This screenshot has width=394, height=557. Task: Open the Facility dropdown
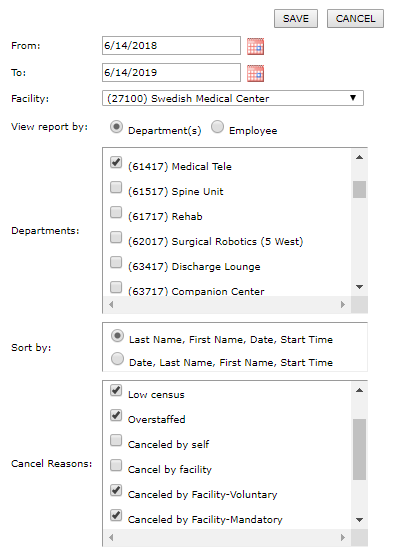pyautogui.click(x=233, y=98)
